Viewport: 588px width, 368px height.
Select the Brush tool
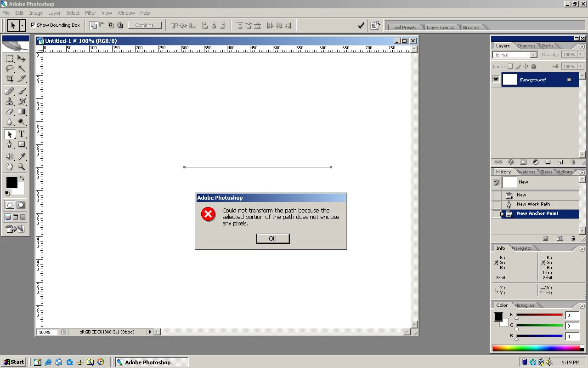22,91
